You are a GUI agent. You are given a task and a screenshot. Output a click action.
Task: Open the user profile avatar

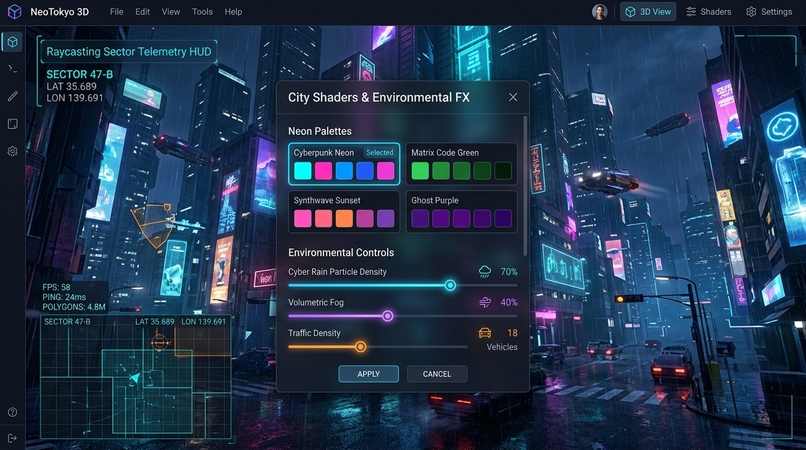tap(599, 11)
